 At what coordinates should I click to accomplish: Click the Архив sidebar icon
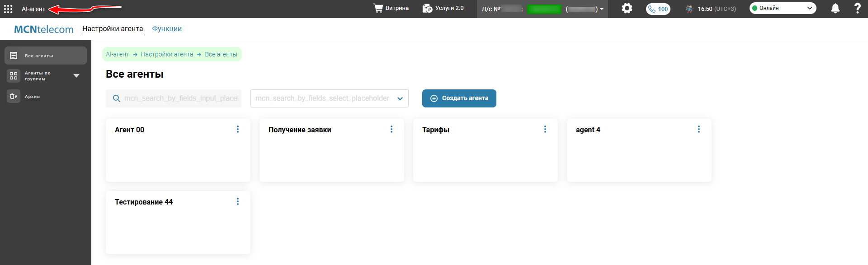[x=14, y=96]
